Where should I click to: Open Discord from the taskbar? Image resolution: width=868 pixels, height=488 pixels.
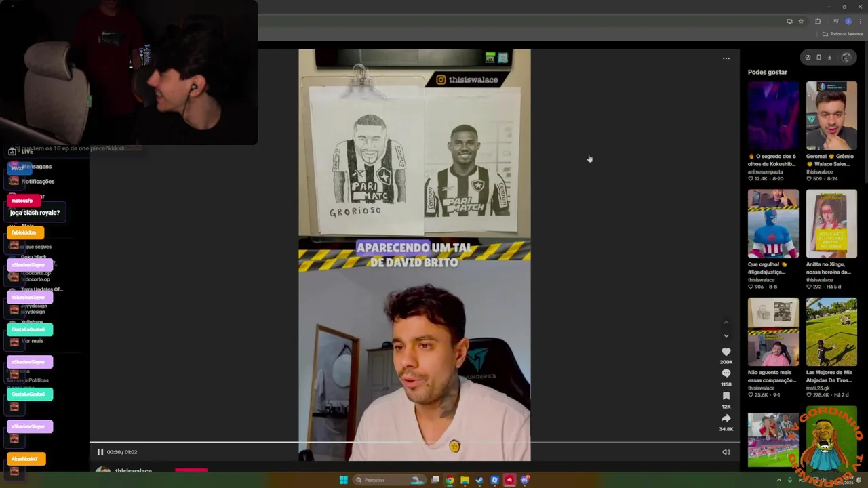524,480
